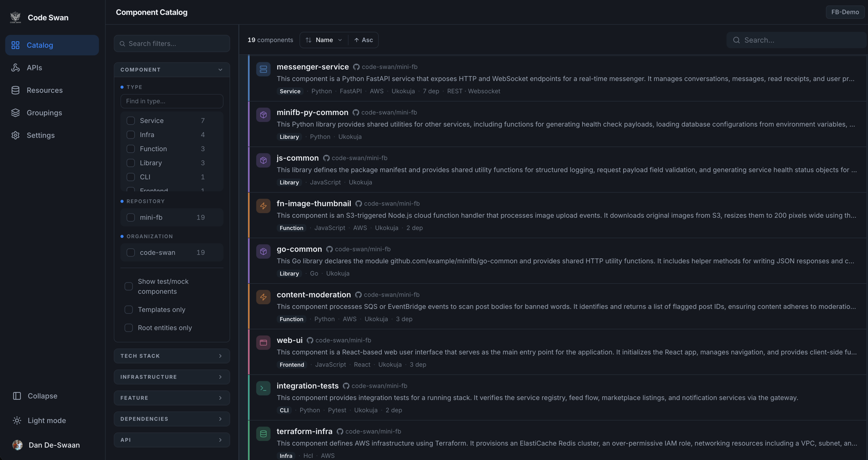Click the integration-tests CLI terminal icon

tap(263, 388)
